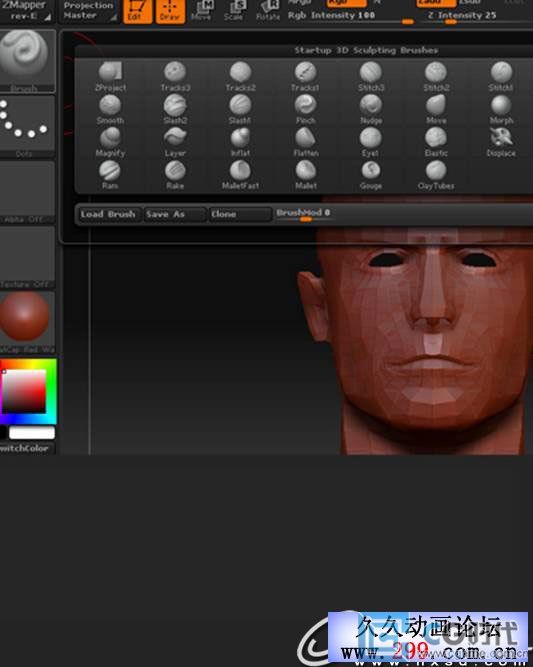Activate the Flatten brush
533x667 pixels.
(305, 142)
